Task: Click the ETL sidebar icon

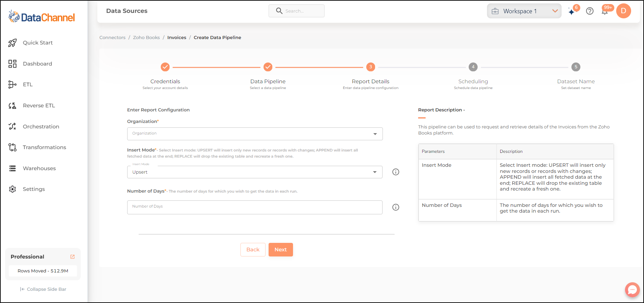Action: [x=13, y=85]
